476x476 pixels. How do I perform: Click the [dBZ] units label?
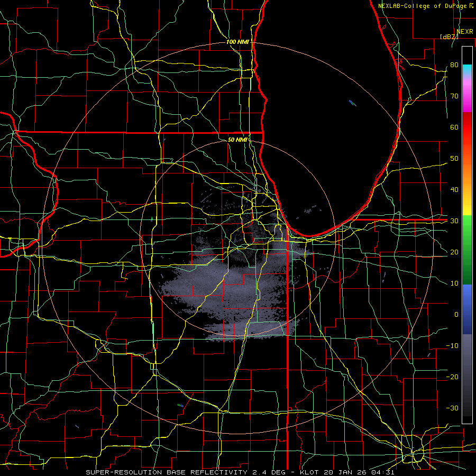click(449, 36)
